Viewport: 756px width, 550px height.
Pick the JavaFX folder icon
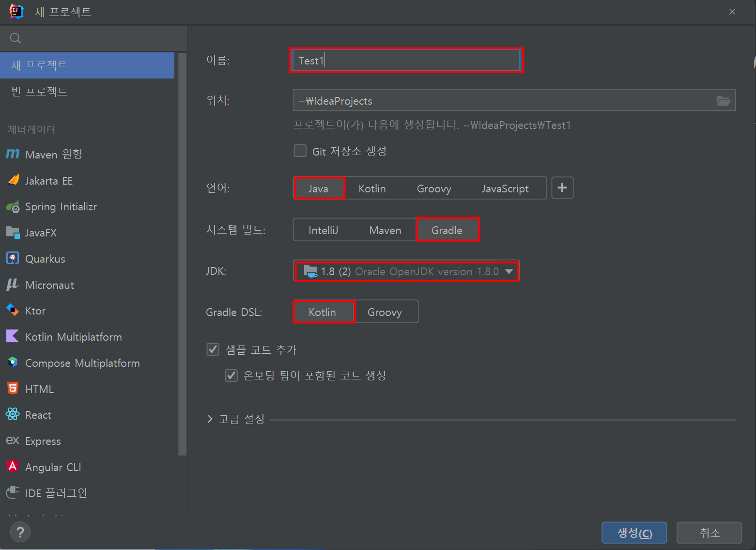pyautogui.click(x=13, y=232)
